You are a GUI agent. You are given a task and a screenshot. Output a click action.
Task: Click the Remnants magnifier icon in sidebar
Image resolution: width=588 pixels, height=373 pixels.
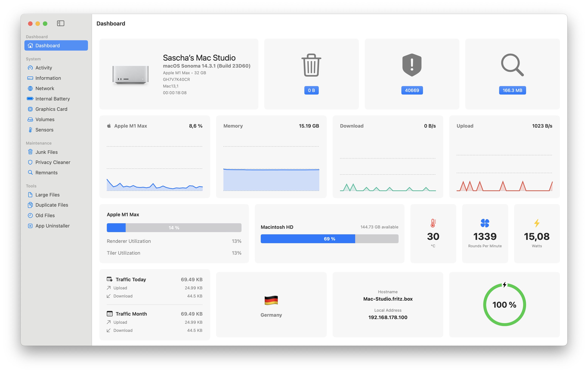click(30, 173)
